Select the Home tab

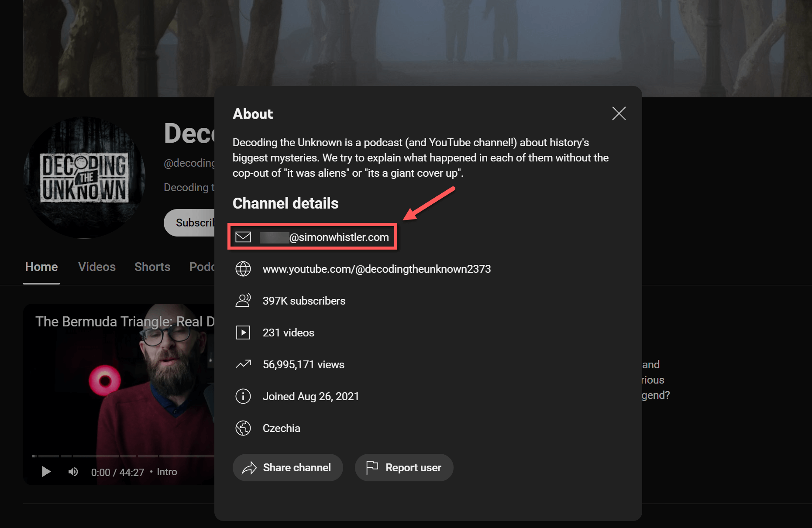[x=41, y=267]
